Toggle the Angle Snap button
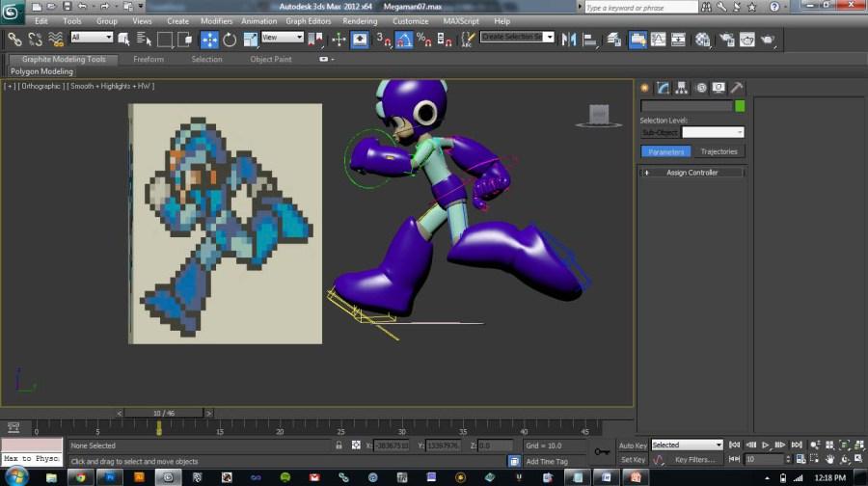Screen dimensions: 868x486 tap(403, 40)
